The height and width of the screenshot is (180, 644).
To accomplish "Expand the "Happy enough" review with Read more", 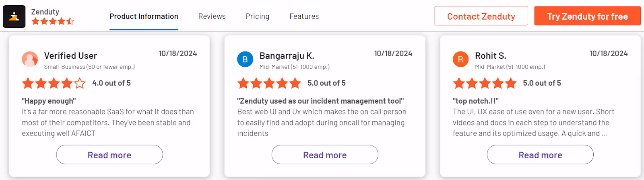I will pos(109,155).
